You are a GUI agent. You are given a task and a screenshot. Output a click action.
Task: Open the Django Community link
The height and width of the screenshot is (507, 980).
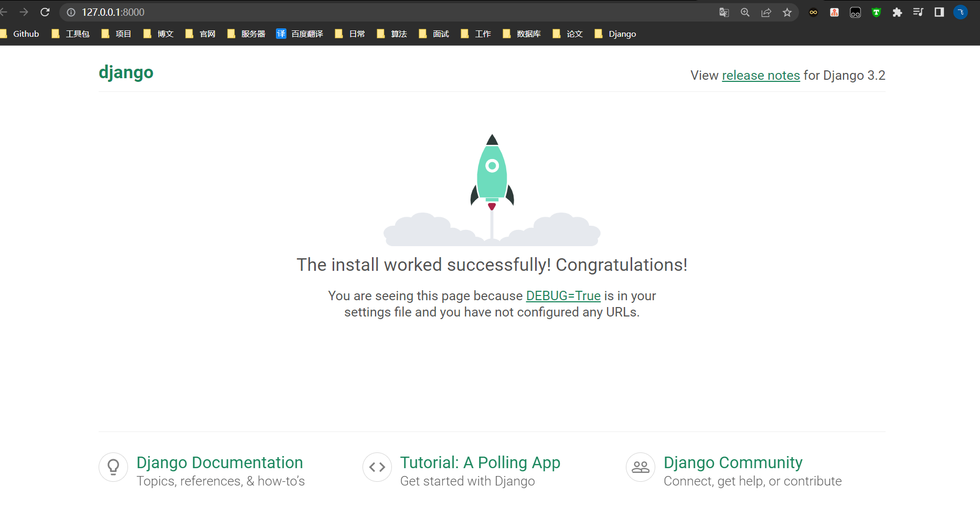733,462
